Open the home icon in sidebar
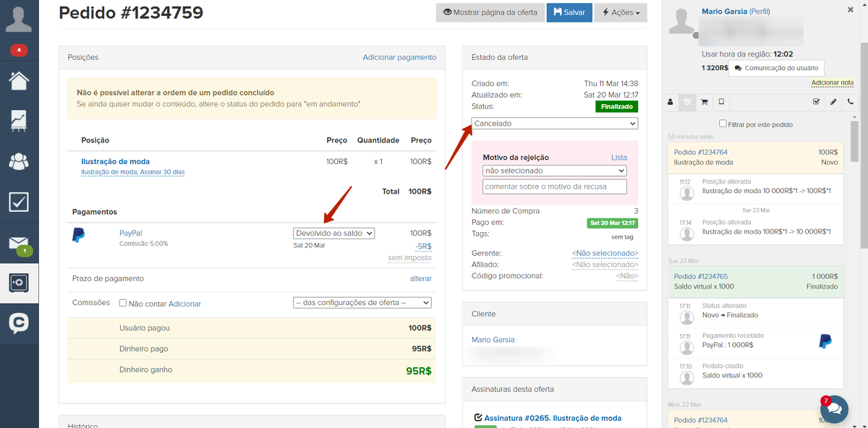The width and height of the screenshot is (868, 428). coord(19,80)
